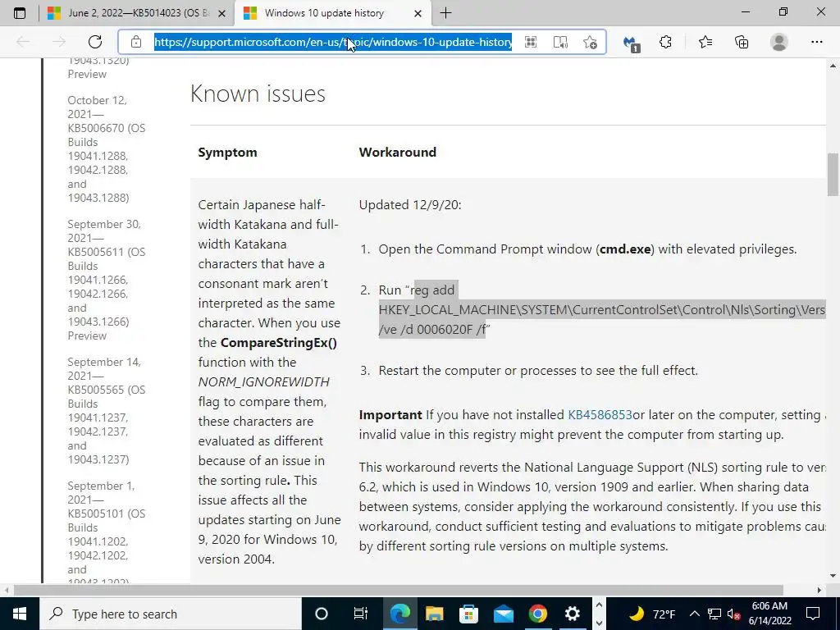Open October 12, 2021 KB5006670 link

coord(106,149)
